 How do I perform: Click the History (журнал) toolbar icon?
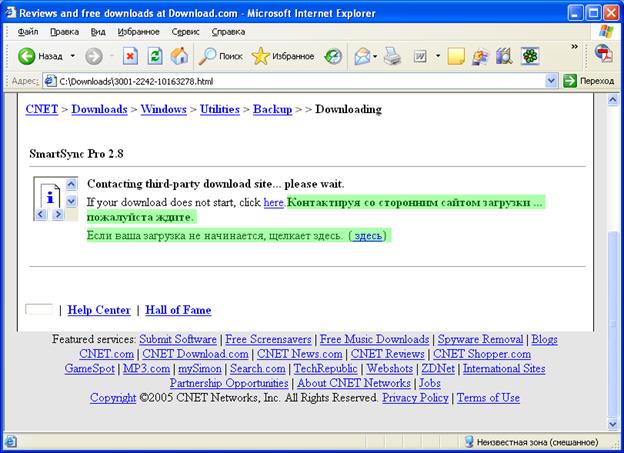click(x=333, y=57)
